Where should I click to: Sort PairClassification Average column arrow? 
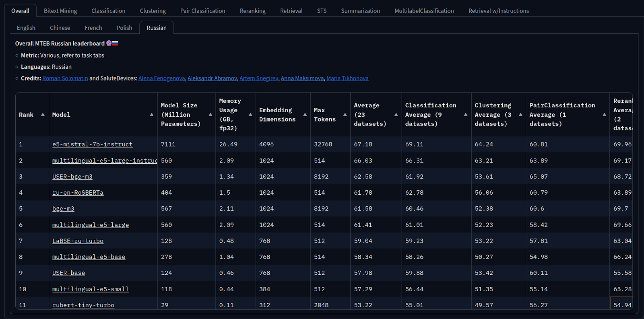click(x=604, y=115)
